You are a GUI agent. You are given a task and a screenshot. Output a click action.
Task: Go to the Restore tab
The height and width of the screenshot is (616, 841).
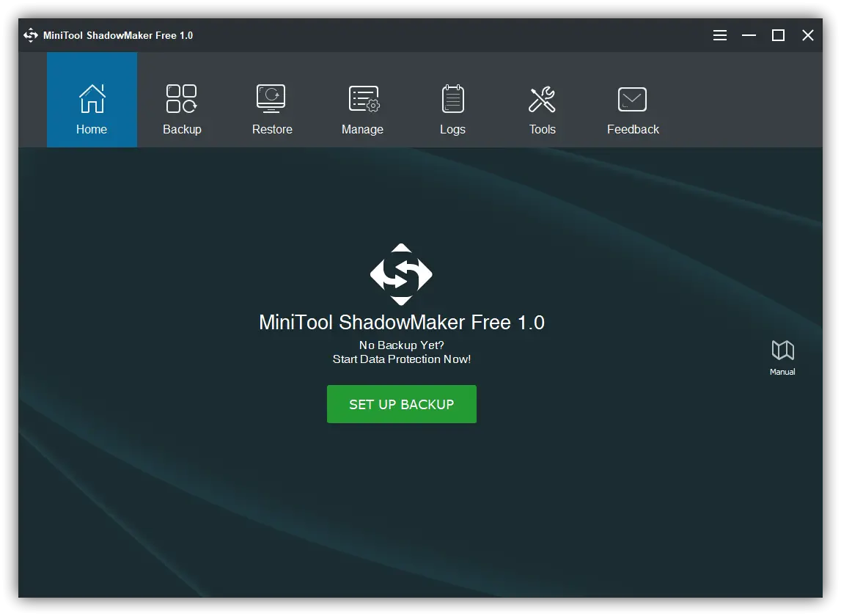point(272,100)
